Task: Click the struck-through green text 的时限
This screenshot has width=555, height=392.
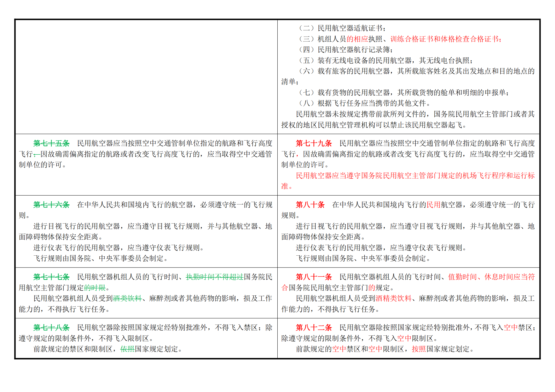Action: 95,288
